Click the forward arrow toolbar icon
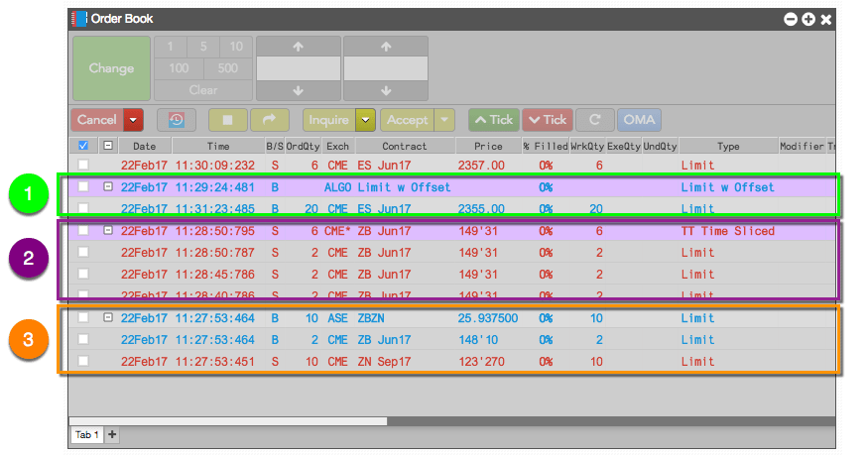Image resolution: width=868 pixels, height=456 pixels. (270, 120)
